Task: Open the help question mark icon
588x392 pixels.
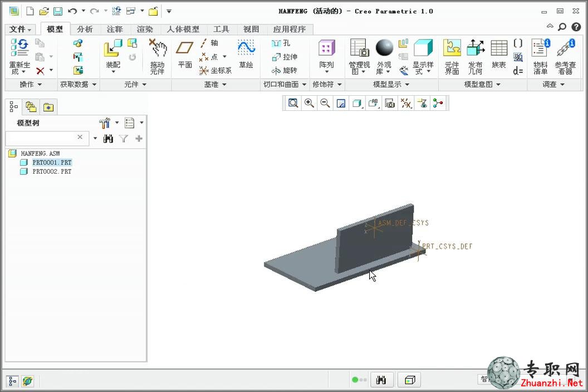Action: 576,27
